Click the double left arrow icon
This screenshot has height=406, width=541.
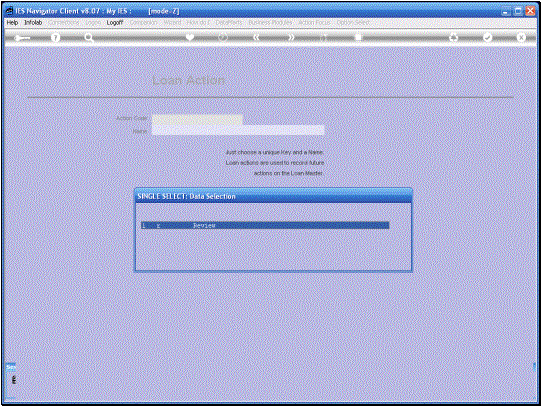[256, 37]
